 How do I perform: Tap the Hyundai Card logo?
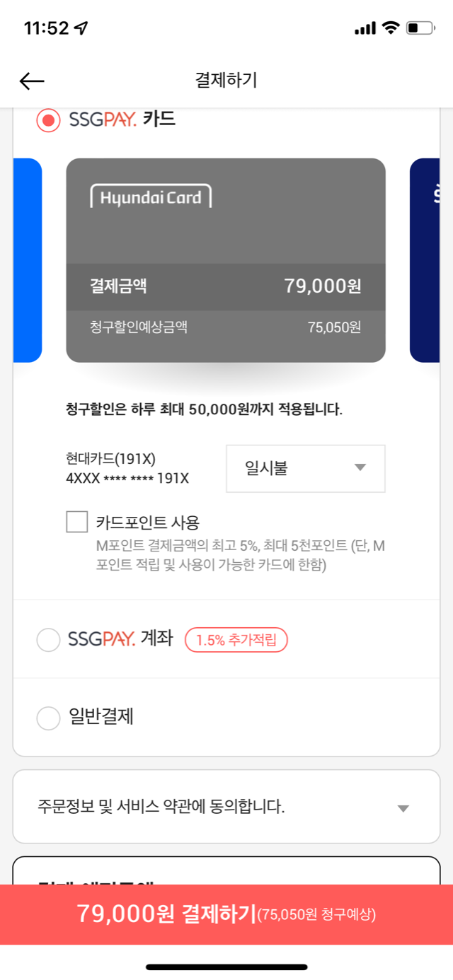pos(151,197)
